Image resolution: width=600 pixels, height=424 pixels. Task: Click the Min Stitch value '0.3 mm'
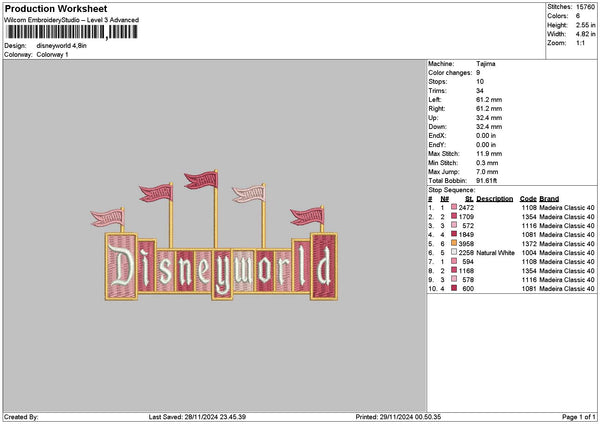[487, 163]
